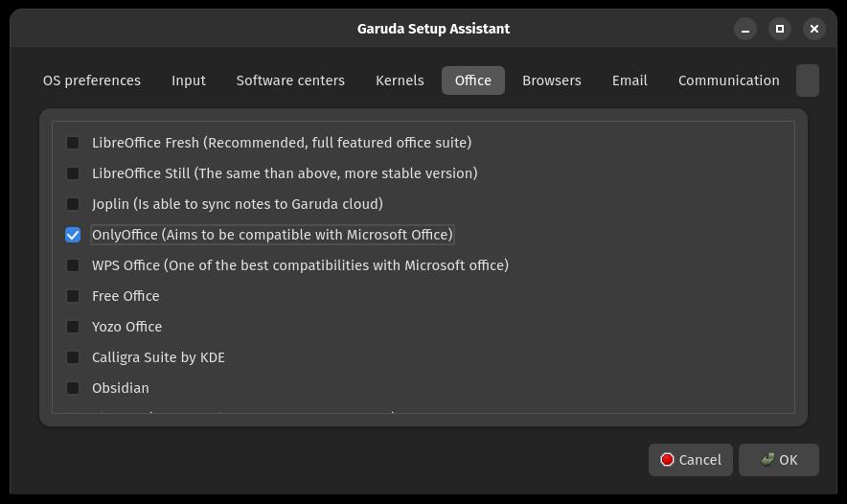
Task: Tick Calligra Suite by KDE
Action: click(73, 357)
